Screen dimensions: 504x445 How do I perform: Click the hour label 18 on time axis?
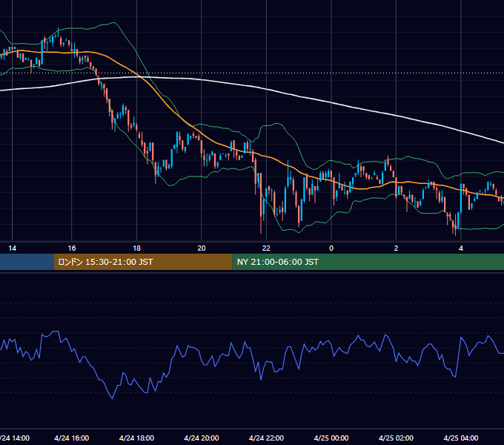click(136, 248)
